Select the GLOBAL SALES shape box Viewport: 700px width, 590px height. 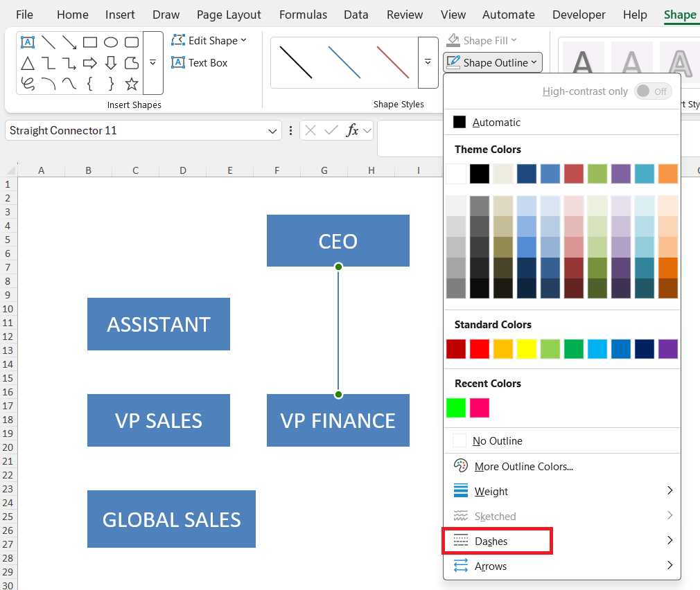click(171, 519)
